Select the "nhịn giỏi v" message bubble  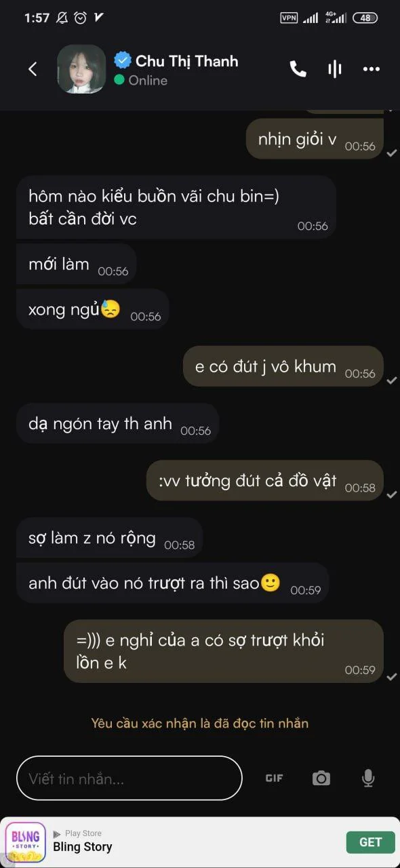coord(315,139)
